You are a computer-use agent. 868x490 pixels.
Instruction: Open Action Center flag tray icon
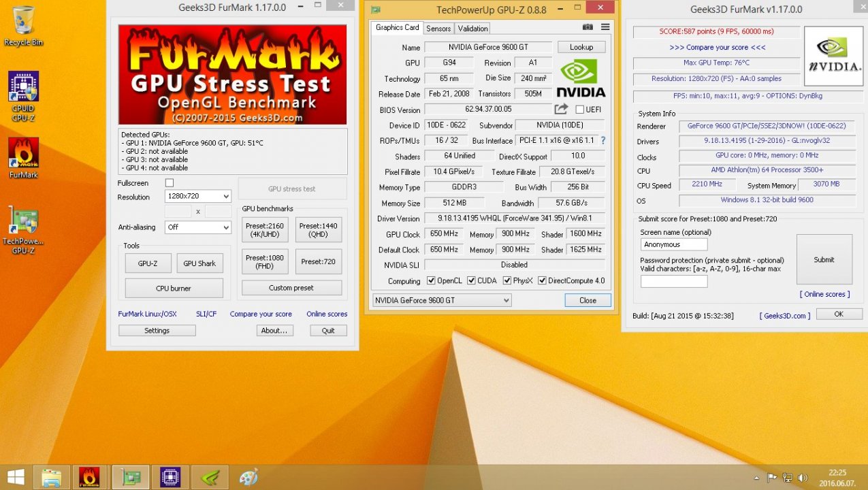(x=772, y=478)
